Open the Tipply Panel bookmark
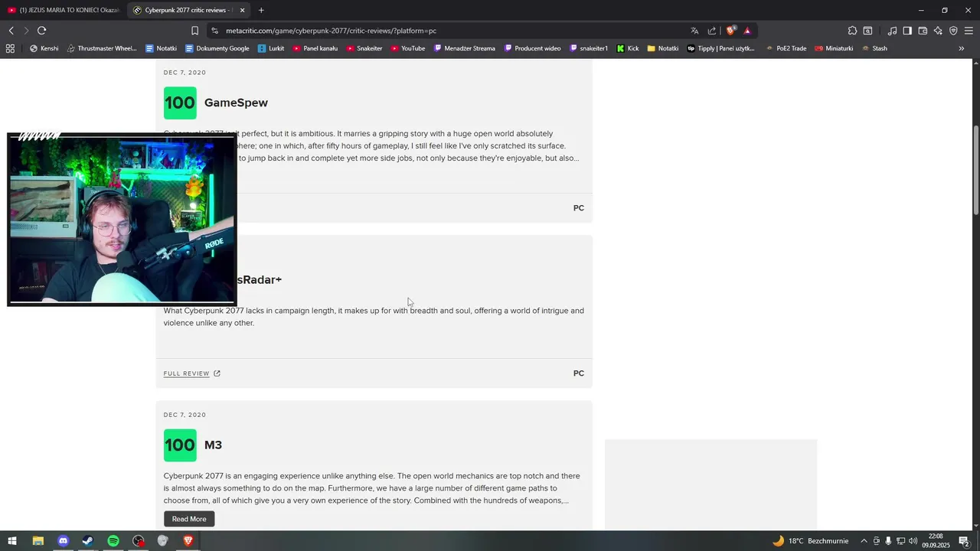980x551 pixels. click(720, 48)
